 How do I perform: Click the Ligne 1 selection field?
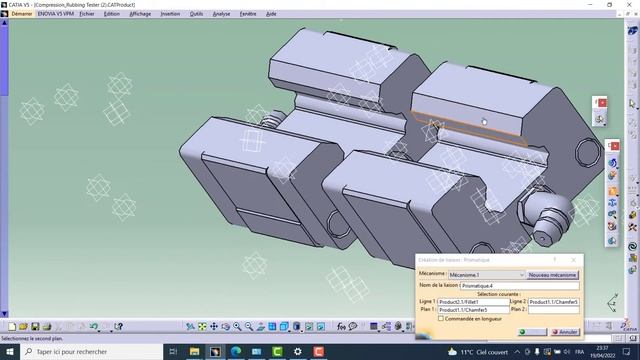coord(473,302)
